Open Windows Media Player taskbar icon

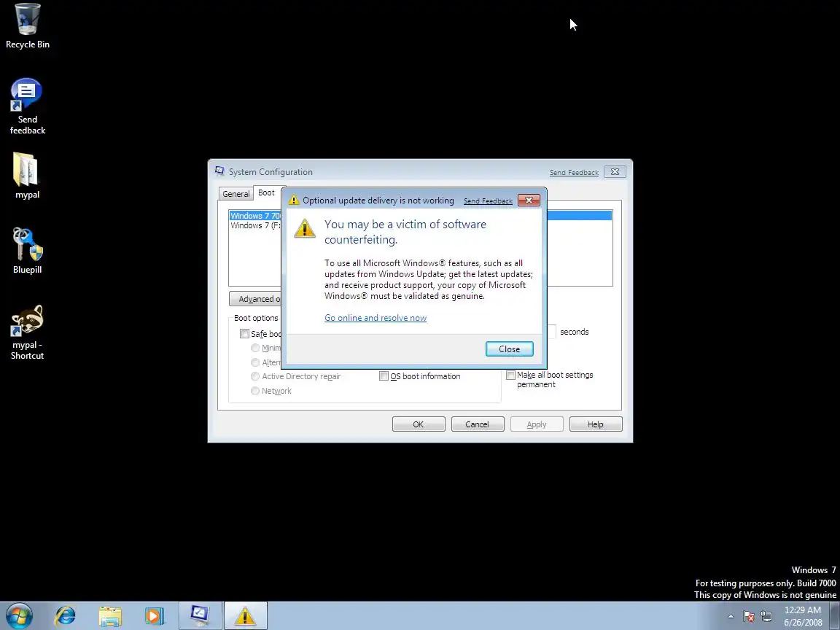tap(155, 616)
